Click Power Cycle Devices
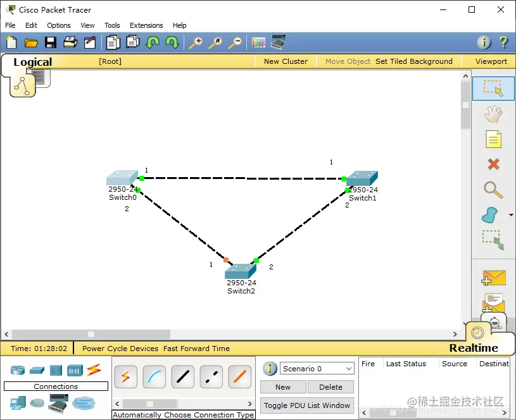This screenshot has height=420, width=516. pyautogui.click(x=120, y=349)
